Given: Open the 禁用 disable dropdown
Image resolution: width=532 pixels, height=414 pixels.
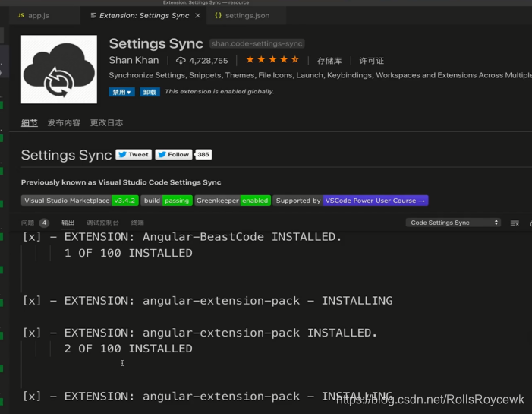Looking at the screenshot, I should point(121,92).
